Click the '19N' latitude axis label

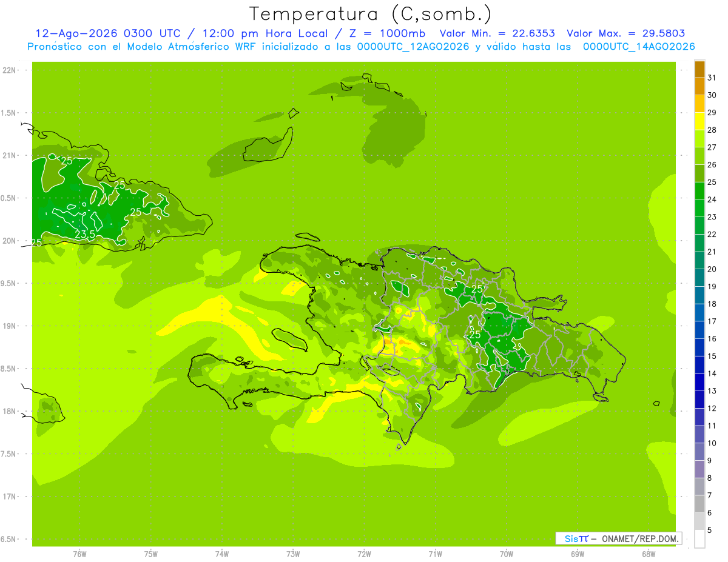tap(8, 326)
